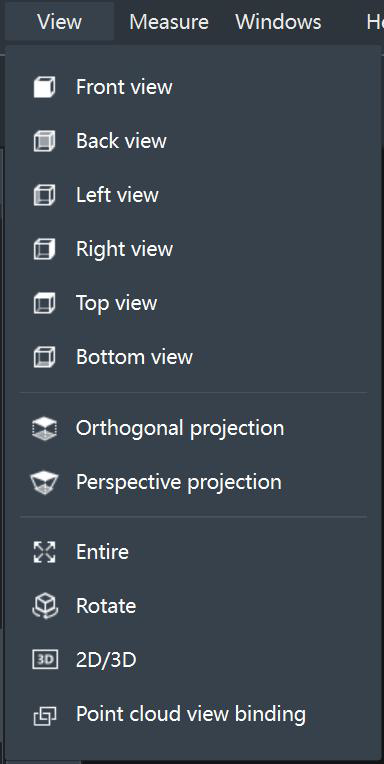
Task: Click the Rotate cube icon
Action: pos(45,607)
